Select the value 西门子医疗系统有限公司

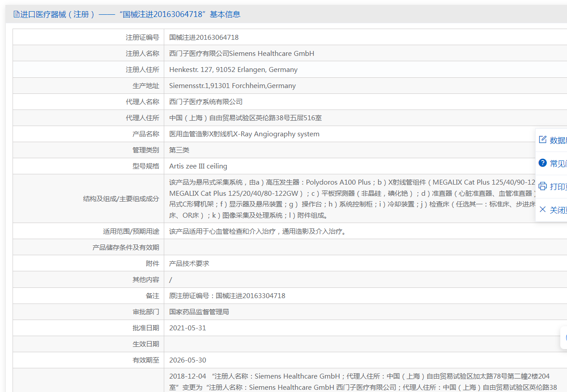coord(206,102)
